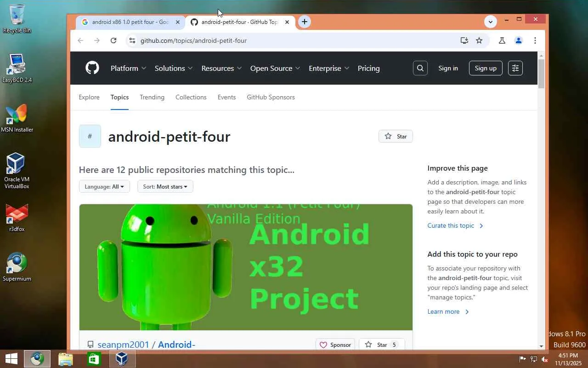Follow the Curate this topic link

[x=455, y=225]
